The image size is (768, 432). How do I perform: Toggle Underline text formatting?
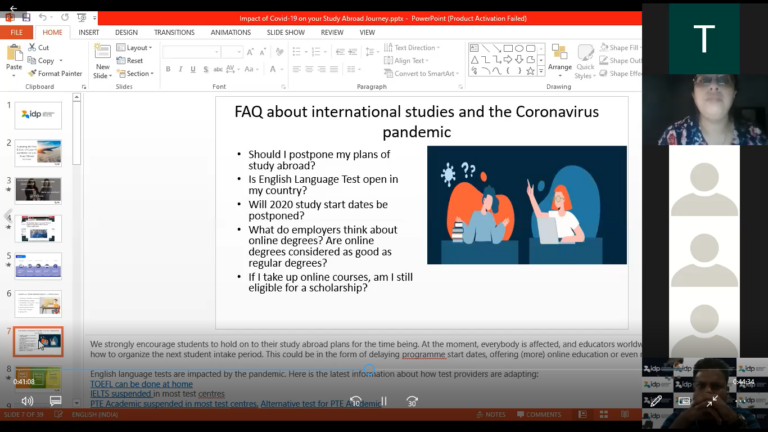(x=194, y=69)
